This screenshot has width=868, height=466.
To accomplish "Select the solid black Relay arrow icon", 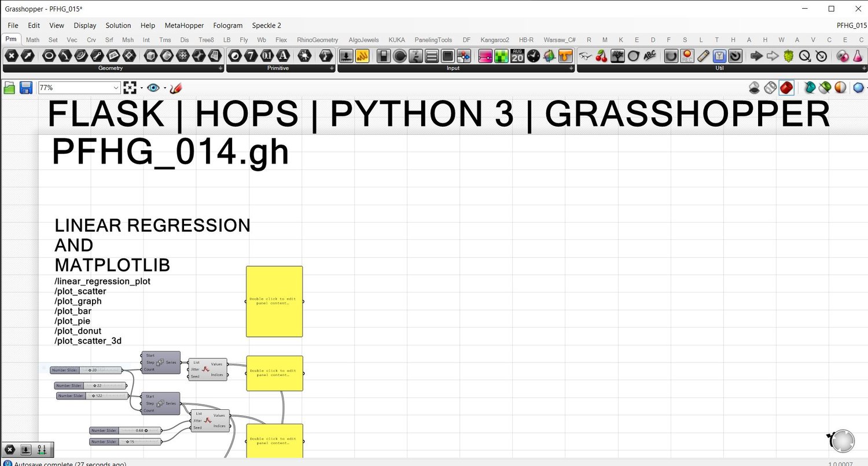I will [756, 56].
